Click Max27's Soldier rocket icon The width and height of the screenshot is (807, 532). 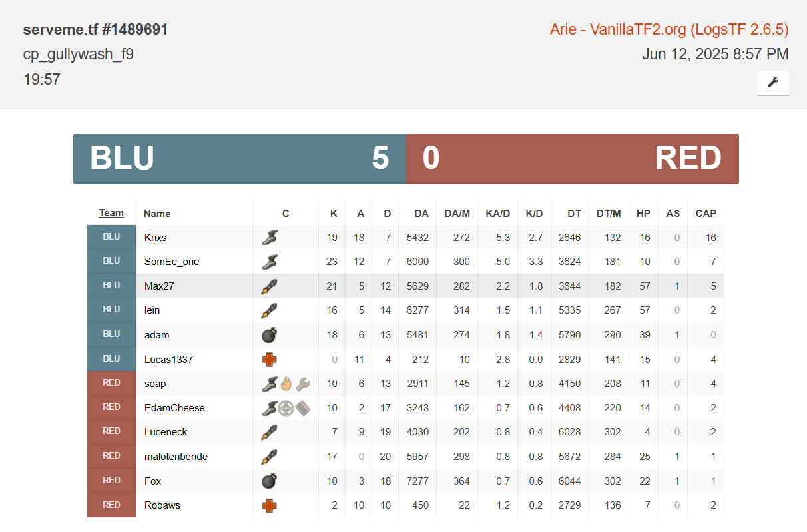tap(269, 286)
